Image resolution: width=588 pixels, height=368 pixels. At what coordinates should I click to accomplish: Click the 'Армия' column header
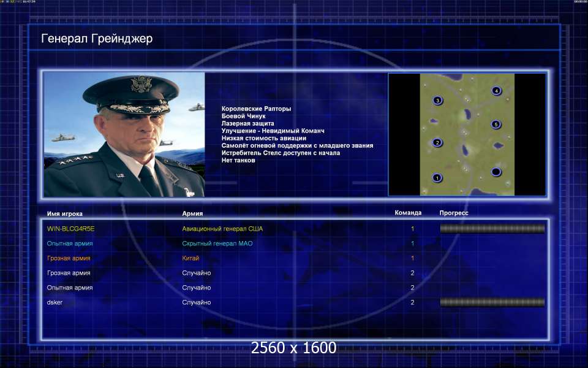pyautogui.click(x=192, y=213)
